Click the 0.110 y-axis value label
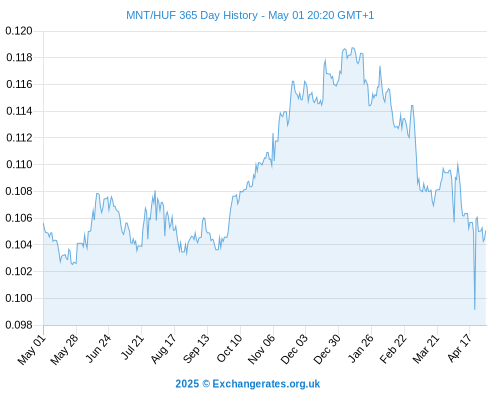 [x=19, y=164]
